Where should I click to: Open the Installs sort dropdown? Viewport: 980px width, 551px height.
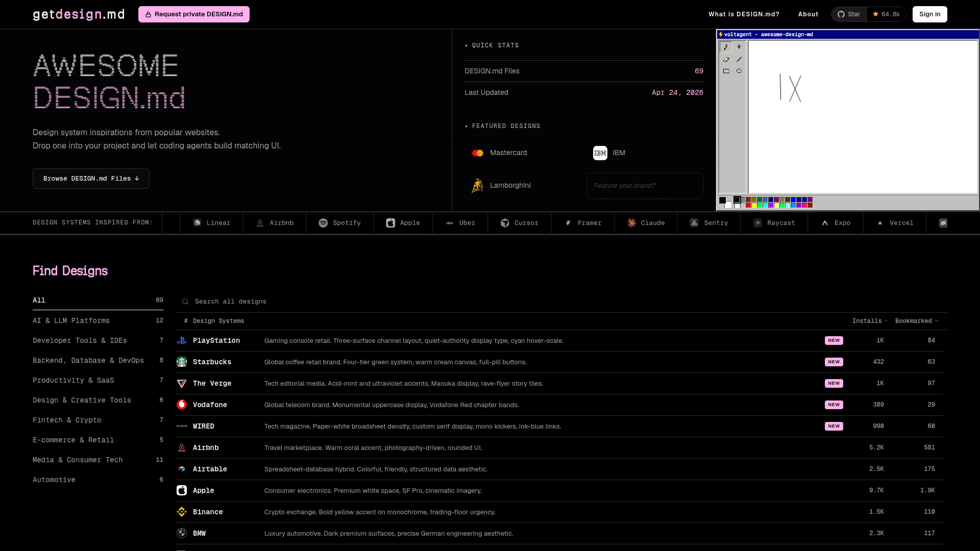[869, 321]
